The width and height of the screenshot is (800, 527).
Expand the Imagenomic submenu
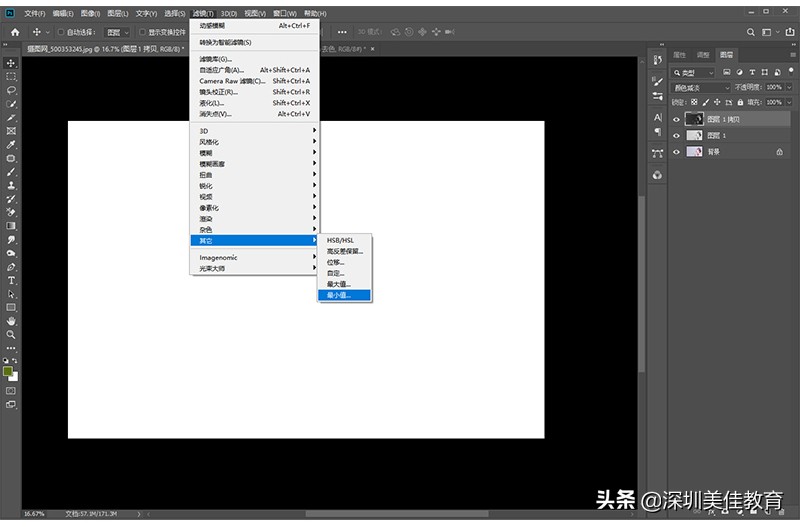pos(254,258)
